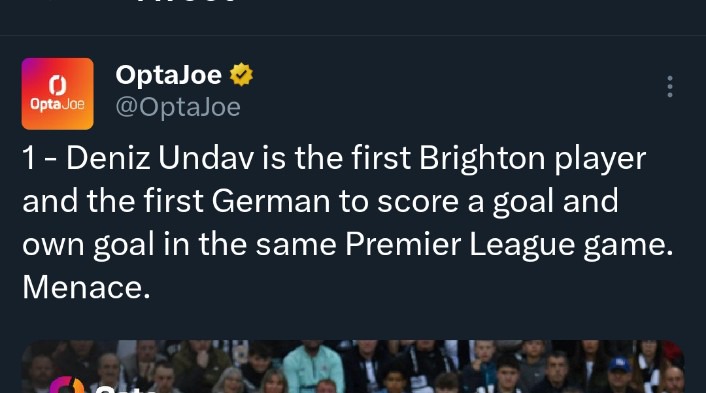706x393 pixels.
Task: Open the @OptaJoe handle link
Action: pos(178,107)
